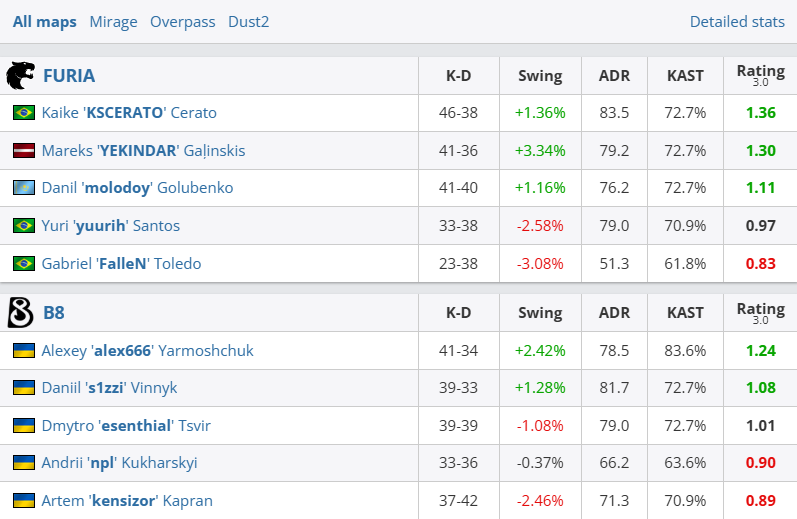
Task: Click the Brazil flag beside KSCERATO
Action: [24, 113]
